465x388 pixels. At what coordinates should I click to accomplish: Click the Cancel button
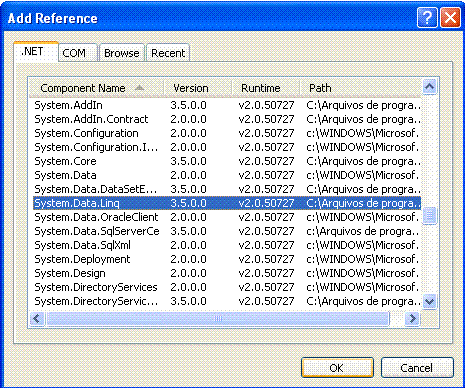click(417, 368)
